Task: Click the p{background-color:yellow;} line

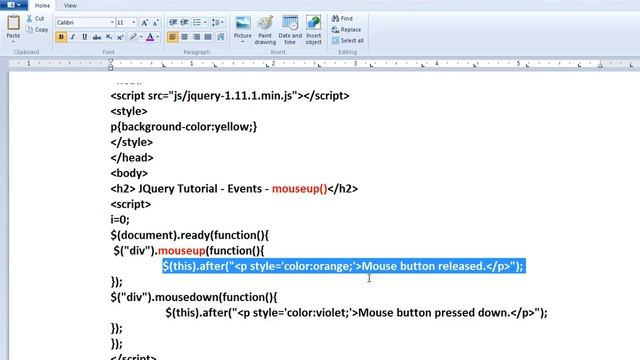Action: coord(184,127)
